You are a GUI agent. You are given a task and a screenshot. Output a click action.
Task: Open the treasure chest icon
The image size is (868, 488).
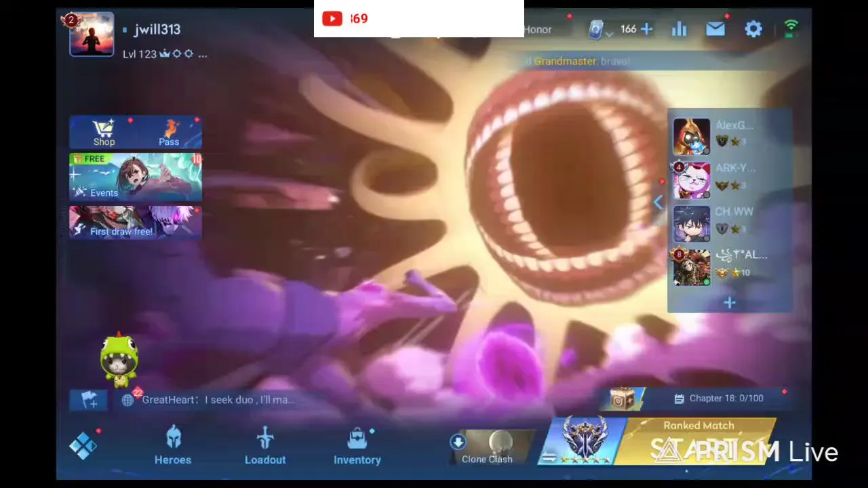point(622,399)
